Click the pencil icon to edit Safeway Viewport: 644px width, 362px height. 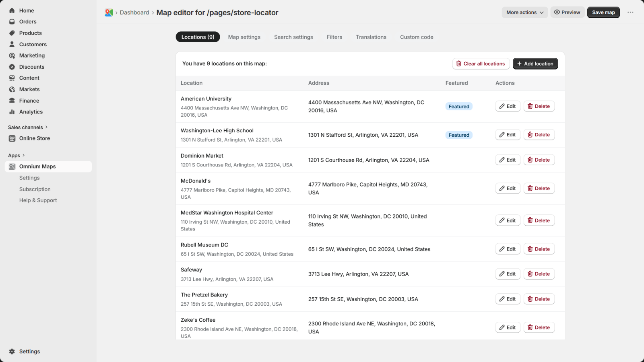(502, 274)
